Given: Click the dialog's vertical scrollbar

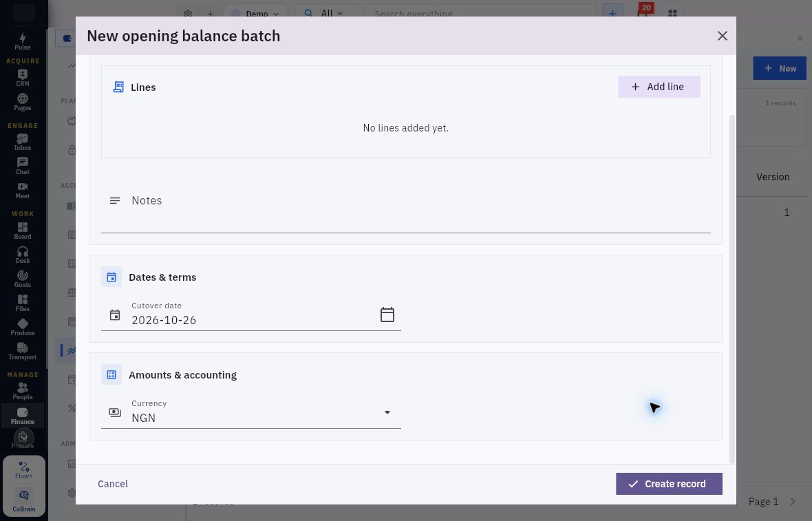Looking at the screenshot, I should pyautogui.click(x=731, y=289).
